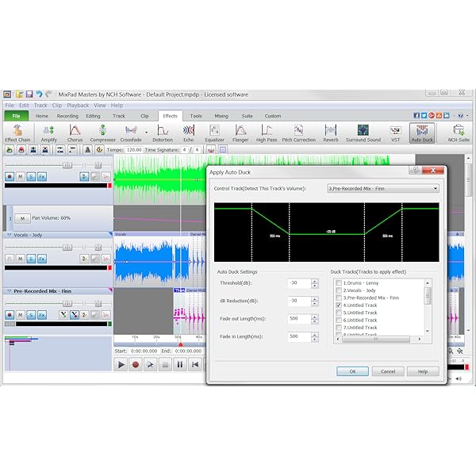Check 1.Drums - Lenny duck track
476x476 pixels.
coord(339,283)
